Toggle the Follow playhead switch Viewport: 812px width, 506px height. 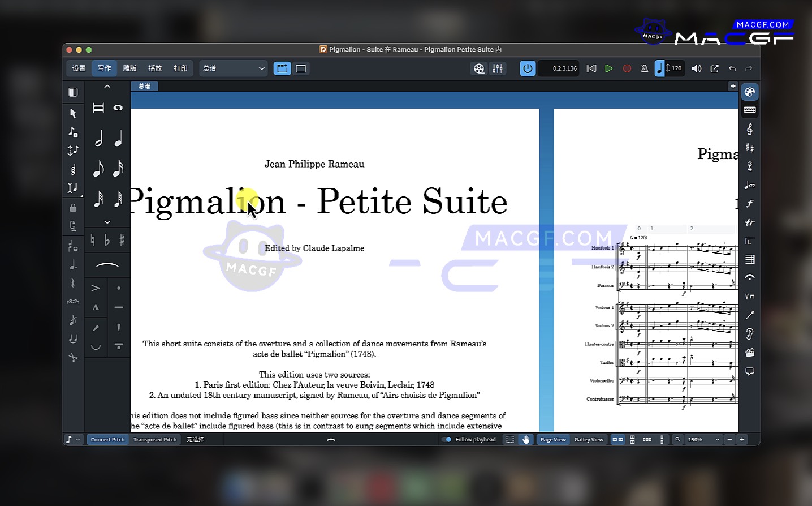447,440
